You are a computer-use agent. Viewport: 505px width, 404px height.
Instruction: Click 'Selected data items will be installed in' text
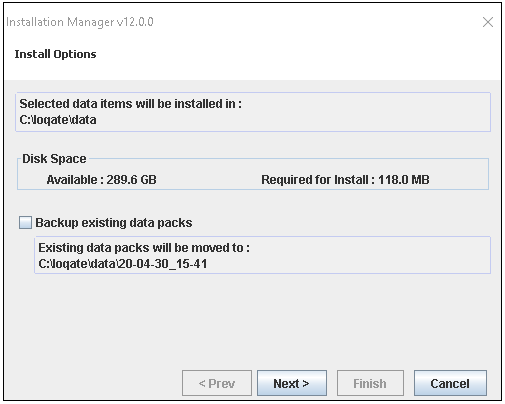coord(130,104)
